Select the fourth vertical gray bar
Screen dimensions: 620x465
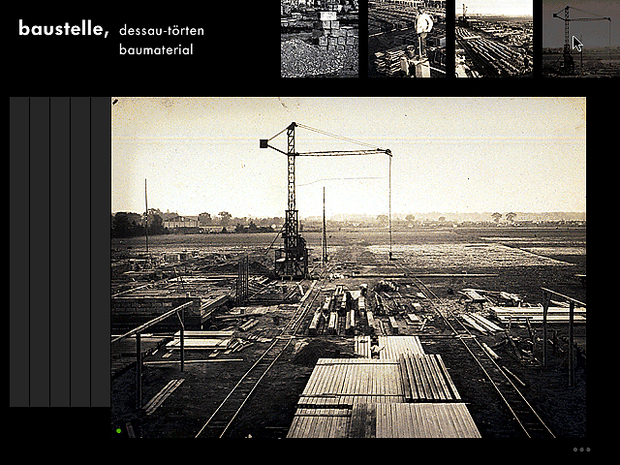(x=80, y=252)
